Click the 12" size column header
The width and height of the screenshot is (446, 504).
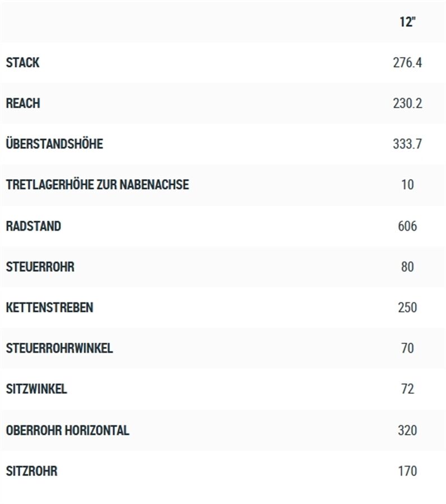point(407,22)
